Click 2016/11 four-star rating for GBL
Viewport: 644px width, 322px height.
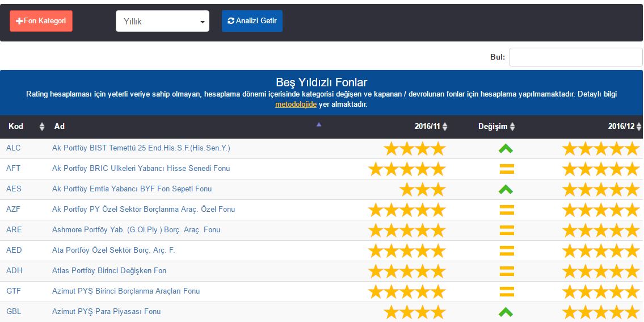415,312
